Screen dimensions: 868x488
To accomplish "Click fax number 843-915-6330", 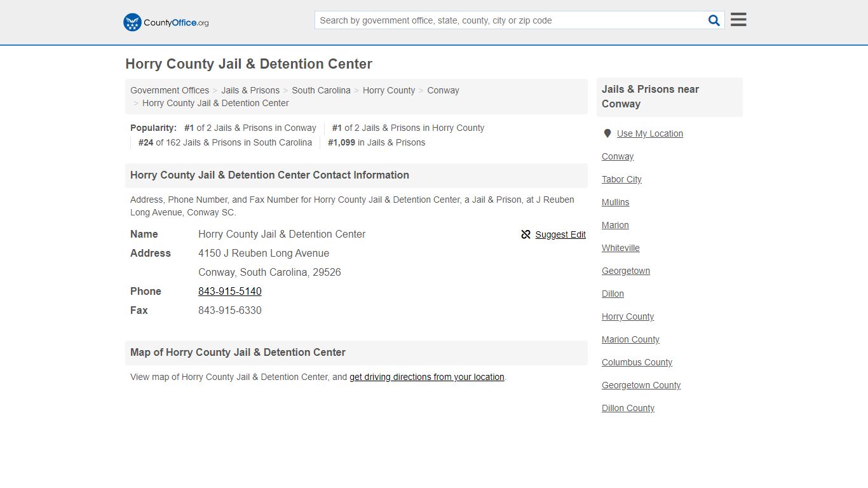I will click(230, 310).
